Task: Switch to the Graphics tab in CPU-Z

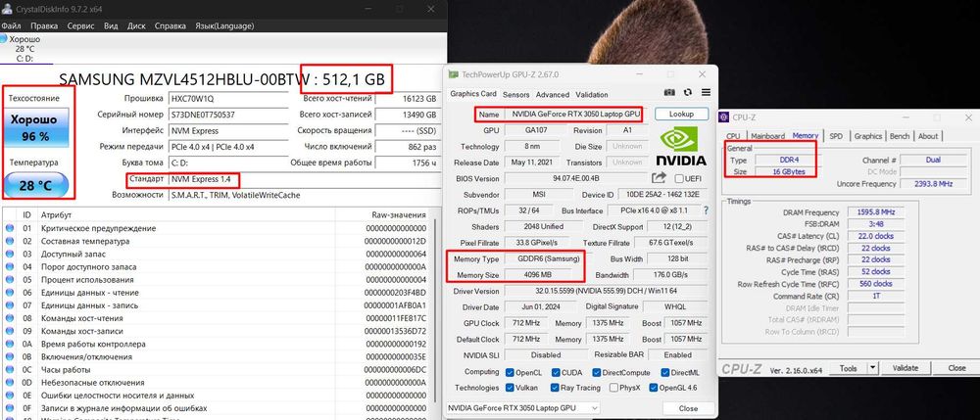Action: 868,136
